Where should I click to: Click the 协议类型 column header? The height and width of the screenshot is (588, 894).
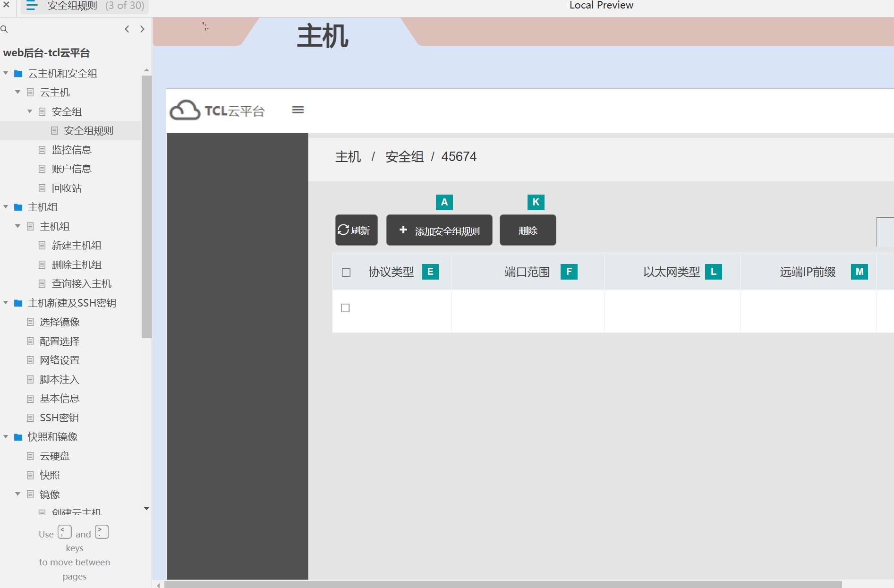pos(391,272)
